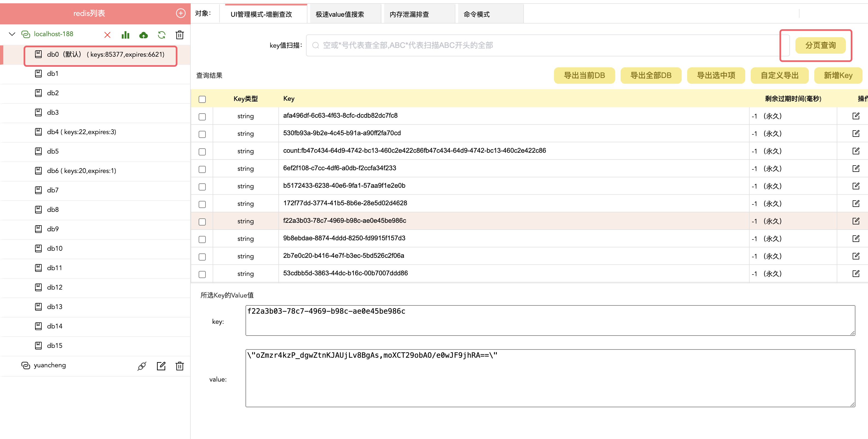Refresh the localhost-188 connection
This screenshot has height=439, width=868.
coord(162,35)
